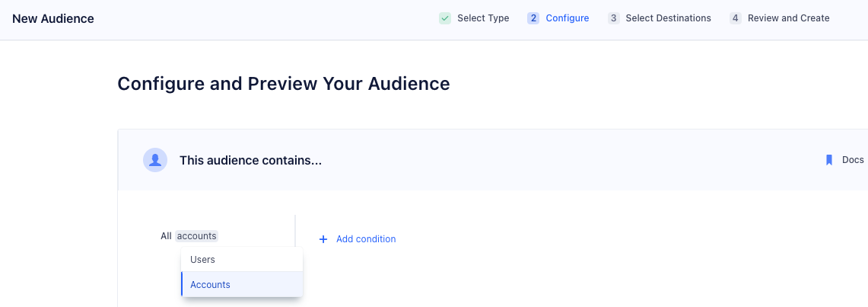
Task: Toggle the 'accounts' entity dropdown
Action: coord(197,236)
